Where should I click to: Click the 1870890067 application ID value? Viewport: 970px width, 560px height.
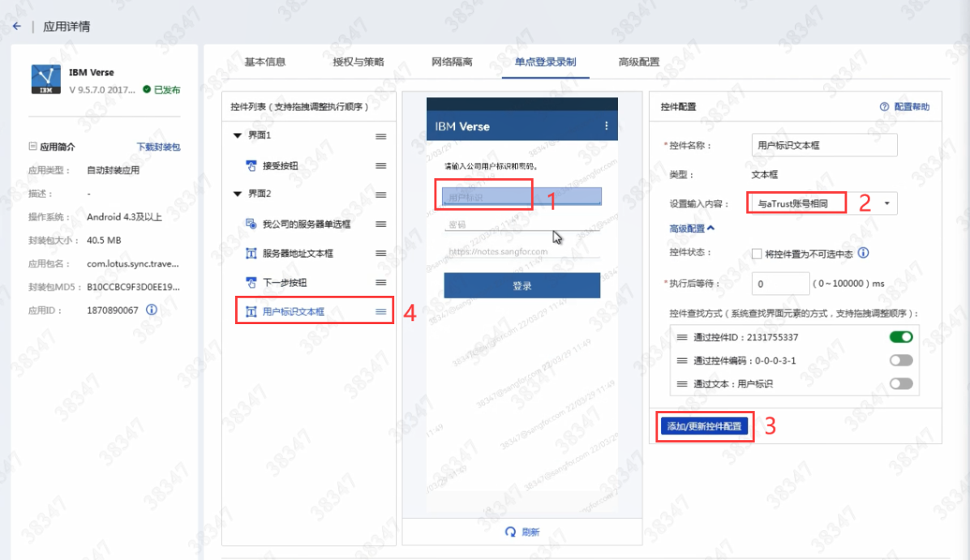click(x=113, y=310)
